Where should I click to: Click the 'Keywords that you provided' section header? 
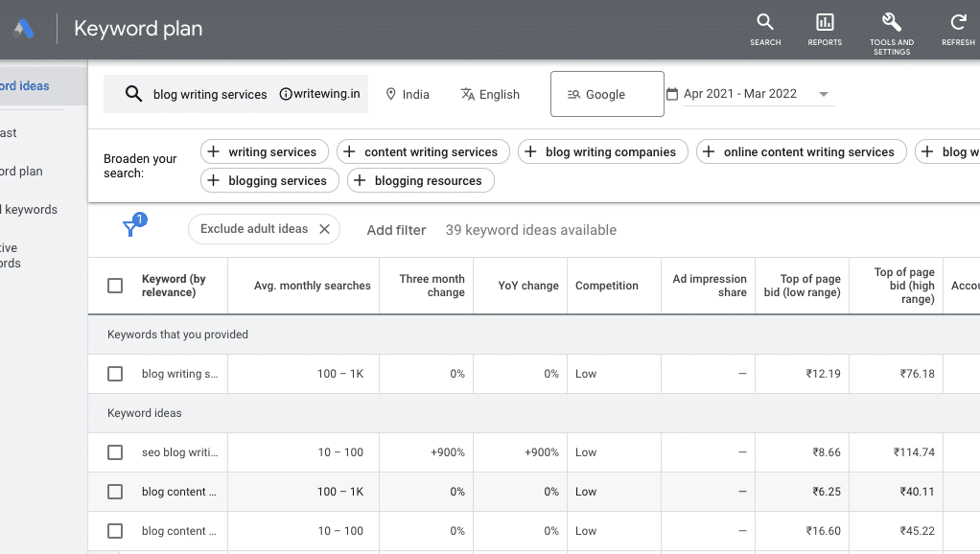click(177, 335)
